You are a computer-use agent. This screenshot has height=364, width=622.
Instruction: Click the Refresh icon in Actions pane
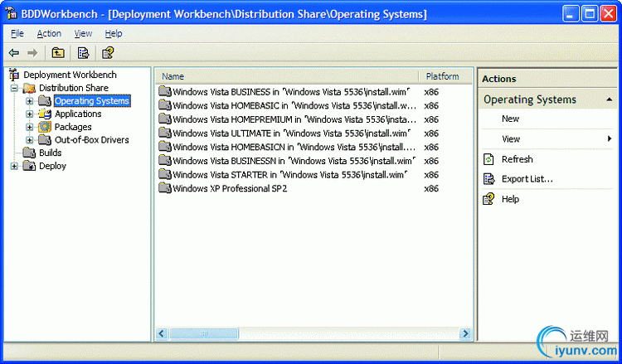coord(488,159)
